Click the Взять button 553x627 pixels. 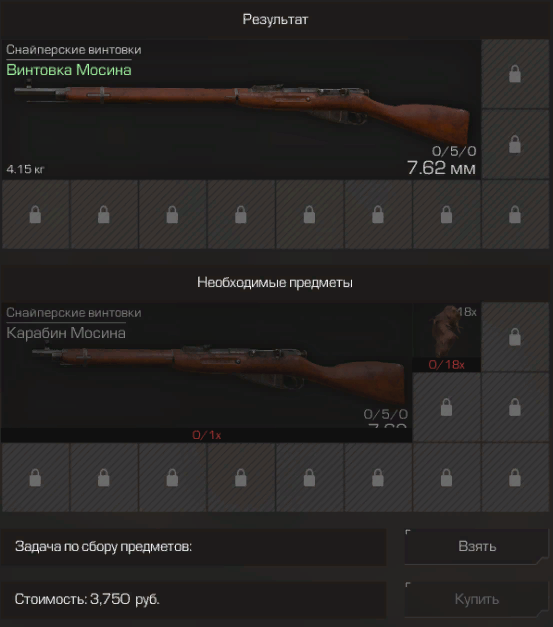476,546
